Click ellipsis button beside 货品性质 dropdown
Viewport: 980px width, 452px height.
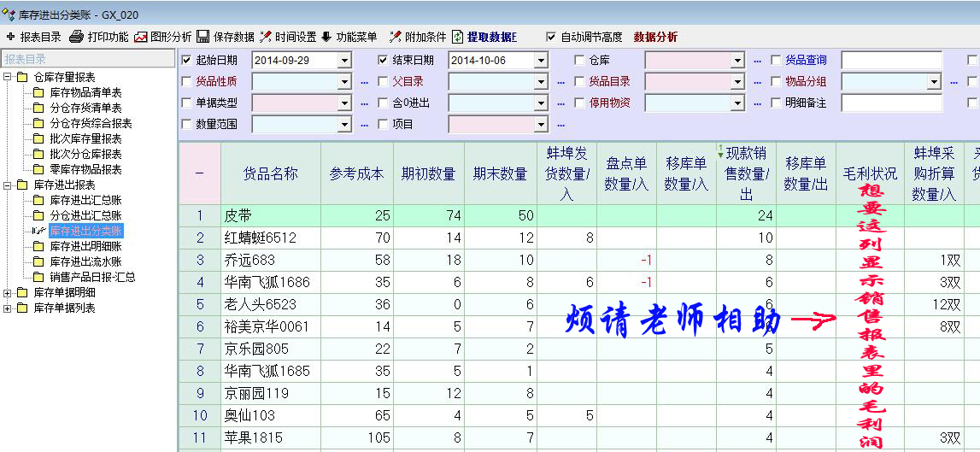click(x=364, y=82)
